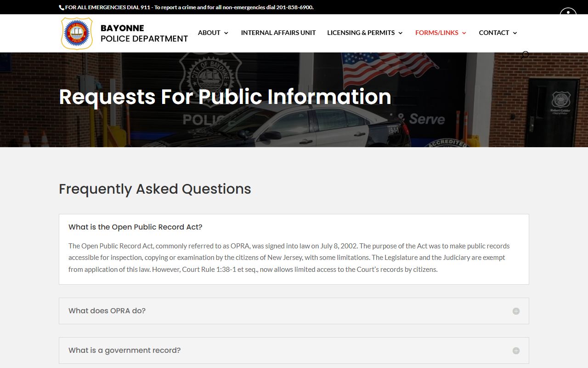Go to INTERNAL AFFAIRS UNIT page
Screen dimensions: 588x368
(x=278, y=33)
